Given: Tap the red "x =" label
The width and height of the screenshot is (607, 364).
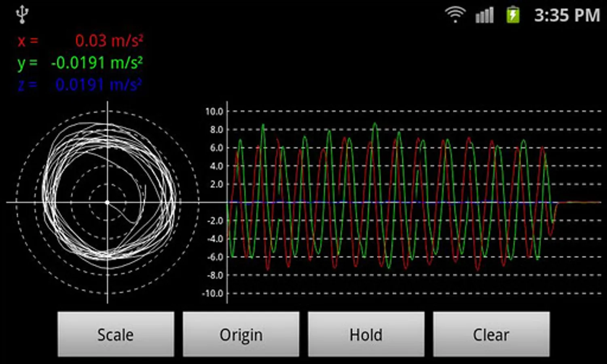Looking at the screenshot, I should pyautogui.click(x=27, y=41).
